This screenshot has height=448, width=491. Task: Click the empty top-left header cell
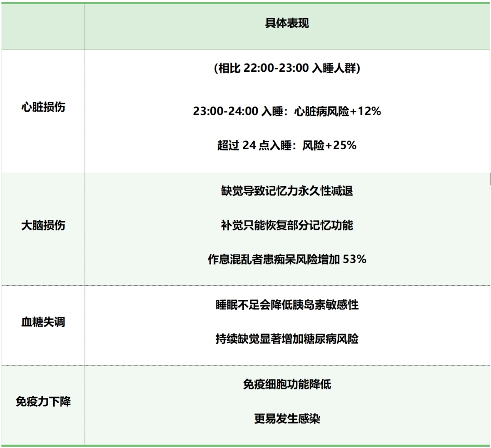coord(43,26)
